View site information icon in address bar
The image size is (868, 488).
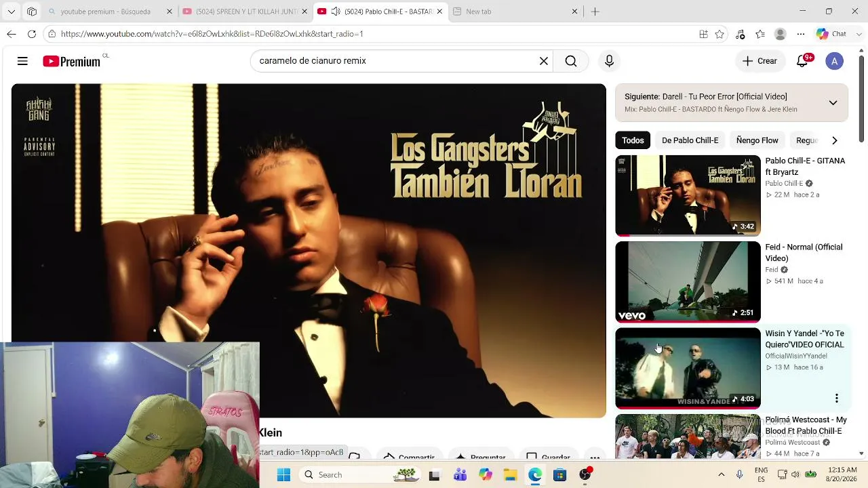point(52,34)
